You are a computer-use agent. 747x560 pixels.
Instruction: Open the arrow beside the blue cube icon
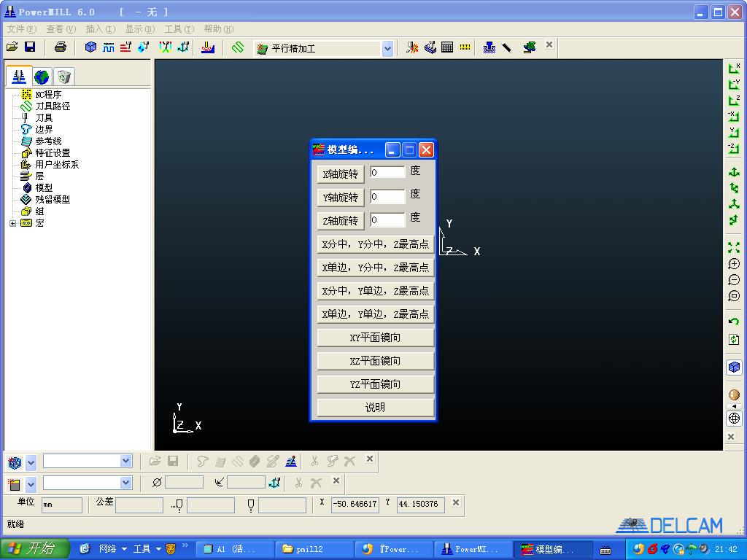[31, 462]
